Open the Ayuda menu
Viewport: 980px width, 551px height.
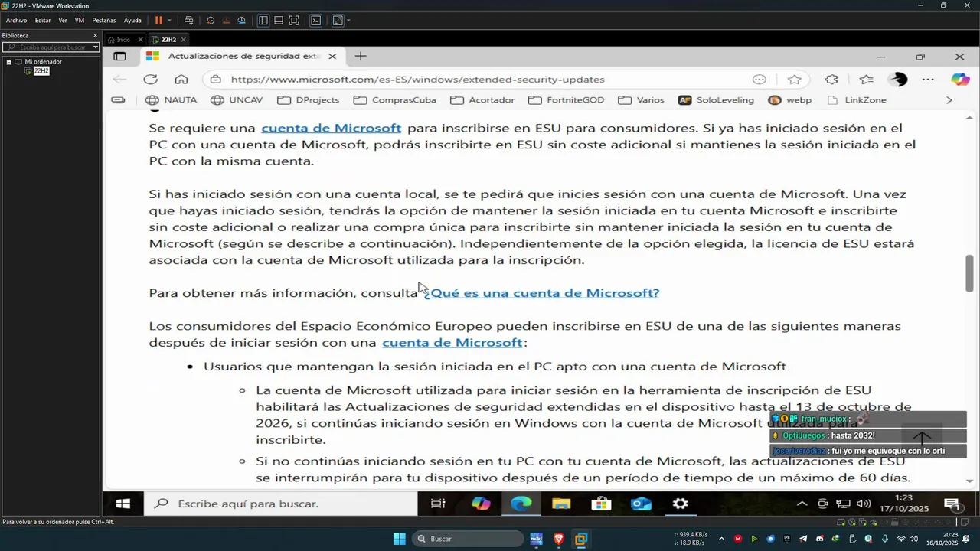(x=132, y=21)
